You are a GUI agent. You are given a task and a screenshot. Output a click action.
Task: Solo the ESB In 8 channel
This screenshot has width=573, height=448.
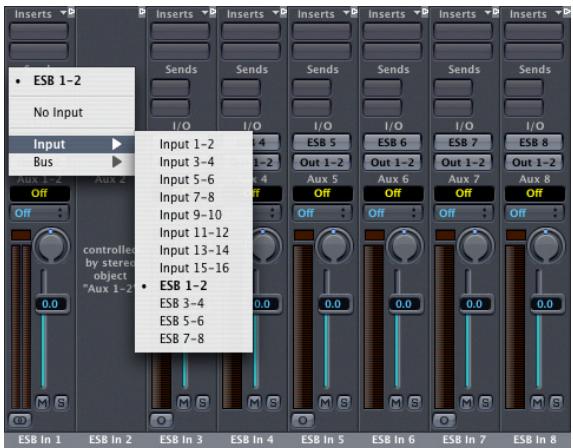(556, 402)
